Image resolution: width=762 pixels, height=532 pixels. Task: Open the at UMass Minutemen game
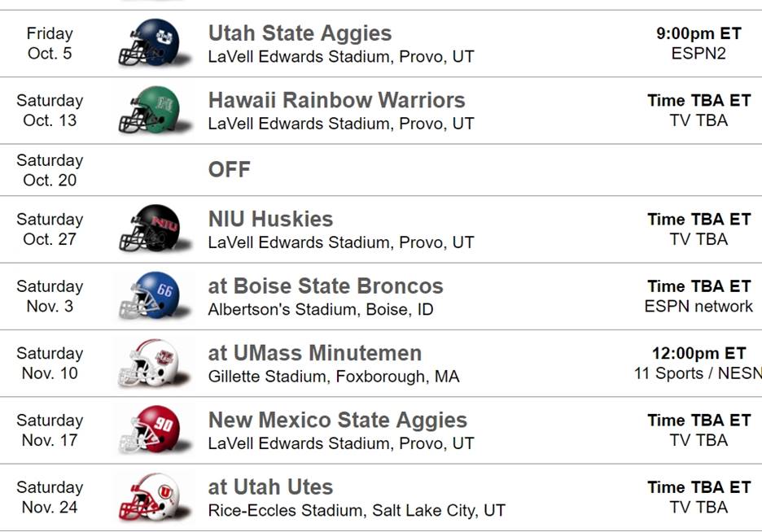click(x=315, y=353)
